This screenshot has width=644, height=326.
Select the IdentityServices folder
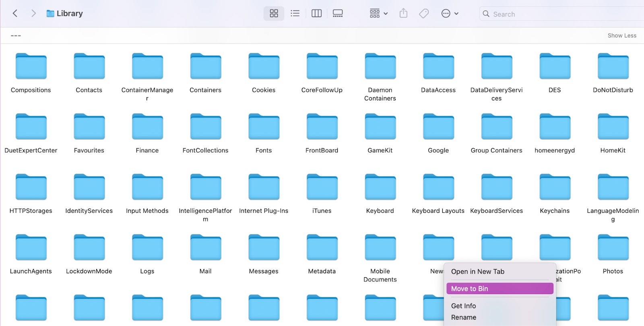pyautogui.click(x=89, y=187)
